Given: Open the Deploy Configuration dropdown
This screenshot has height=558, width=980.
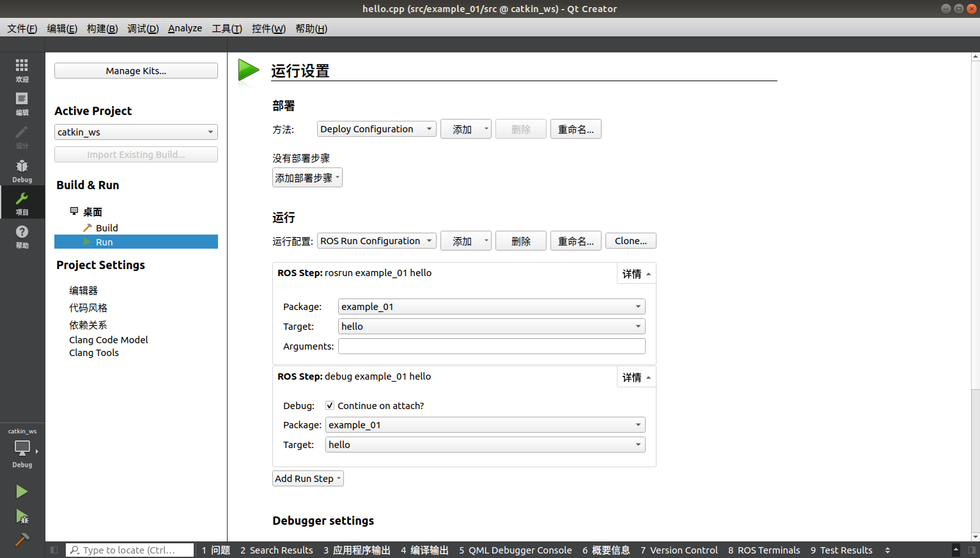Looking at the screenshot, I should pyautogui.click(x=377, y=128).
